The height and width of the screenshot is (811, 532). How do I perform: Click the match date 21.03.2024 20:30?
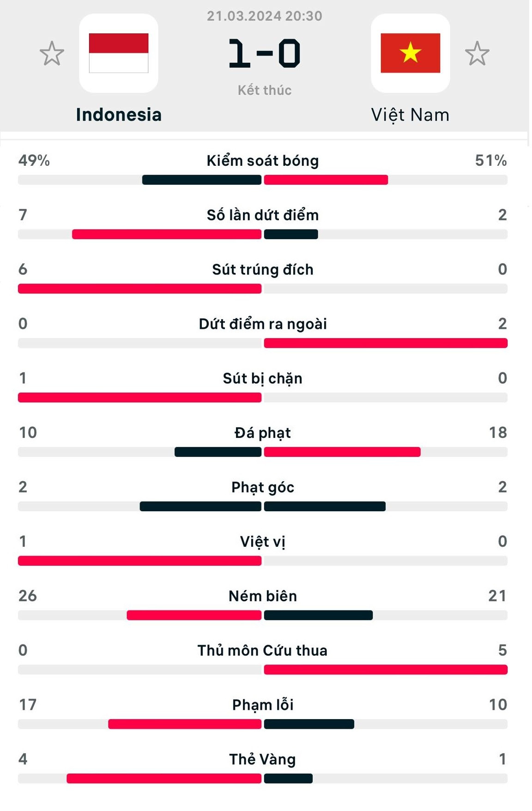[x=265, y=16]
